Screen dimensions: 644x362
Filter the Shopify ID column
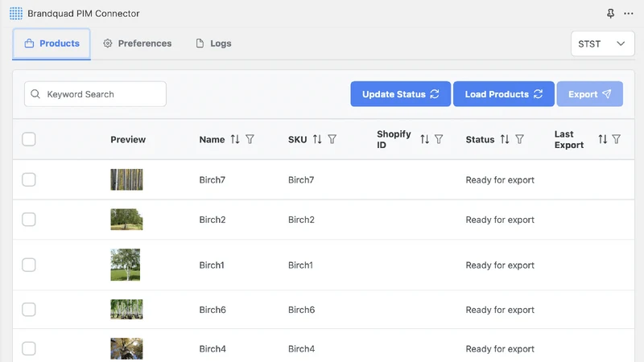(x=439, y=139)
